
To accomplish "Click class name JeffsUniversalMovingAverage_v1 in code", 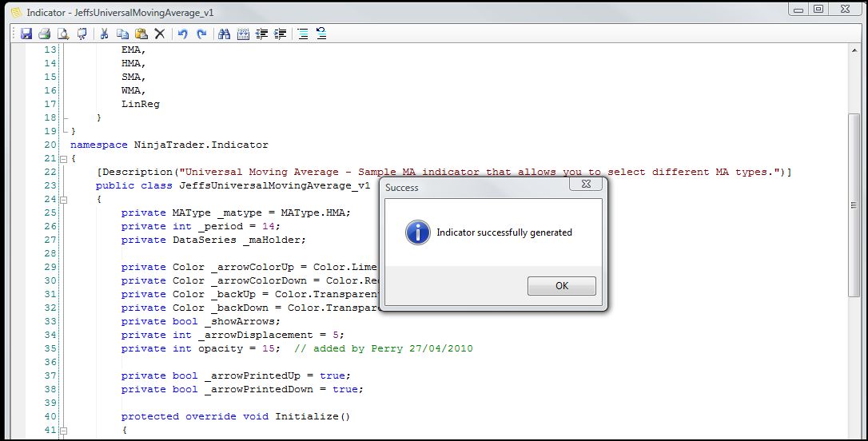I will [275, 185].
